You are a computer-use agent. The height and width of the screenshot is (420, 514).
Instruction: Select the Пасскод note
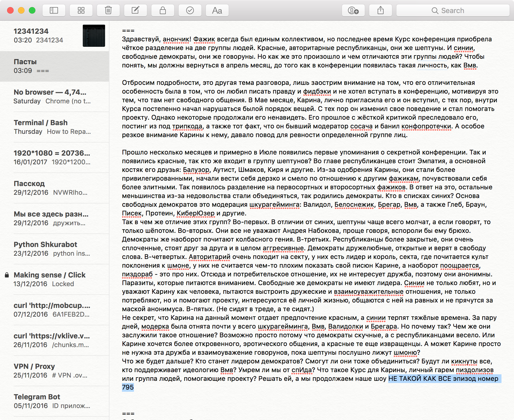pos(54,188)
